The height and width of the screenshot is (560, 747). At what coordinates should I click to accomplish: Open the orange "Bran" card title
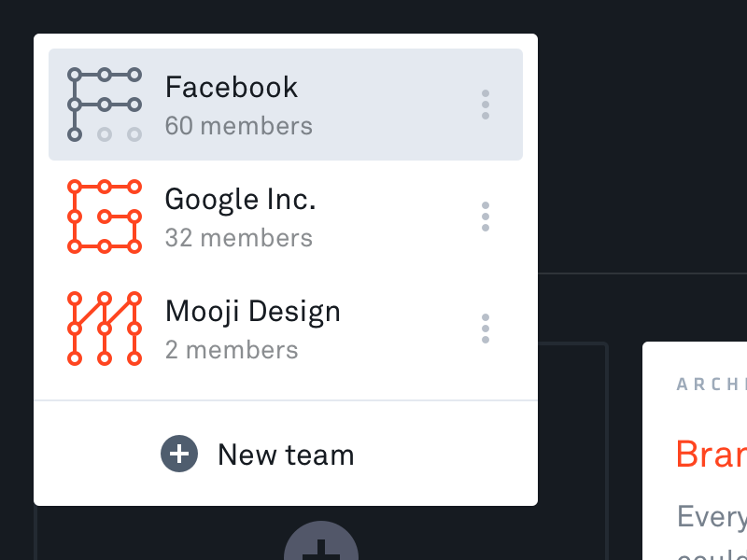pos(711,455)
